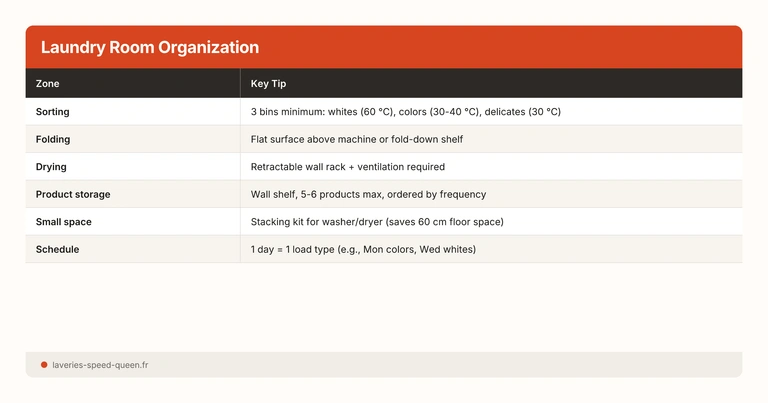Click the red dot beside the footer URL
The width and height of the screenshot is (768, 403).
tap(44, 365)
